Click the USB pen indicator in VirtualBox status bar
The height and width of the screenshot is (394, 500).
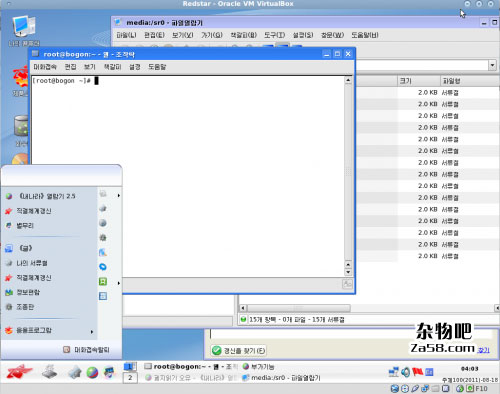415,388
